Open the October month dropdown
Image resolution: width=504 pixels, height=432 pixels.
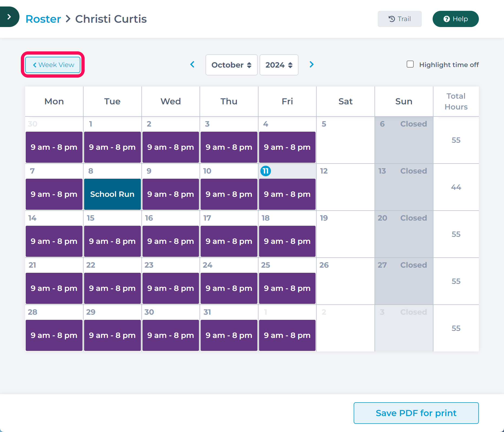click(x=231, y=65)
